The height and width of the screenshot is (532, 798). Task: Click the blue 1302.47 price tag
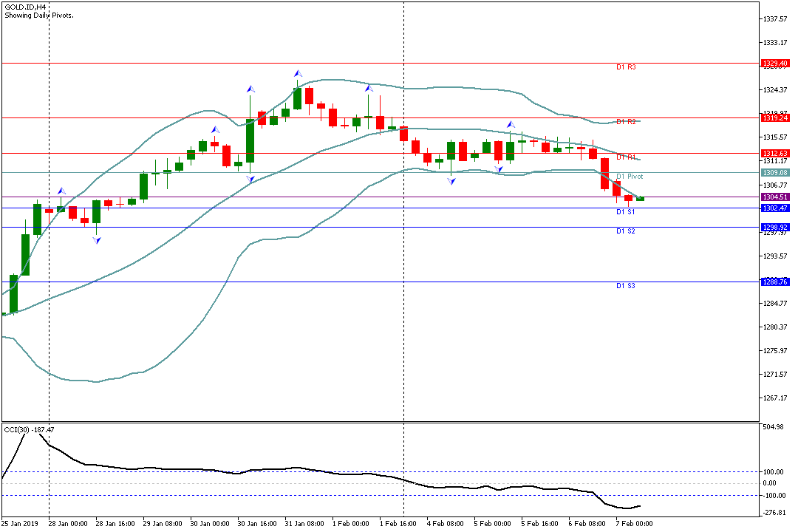775,208
